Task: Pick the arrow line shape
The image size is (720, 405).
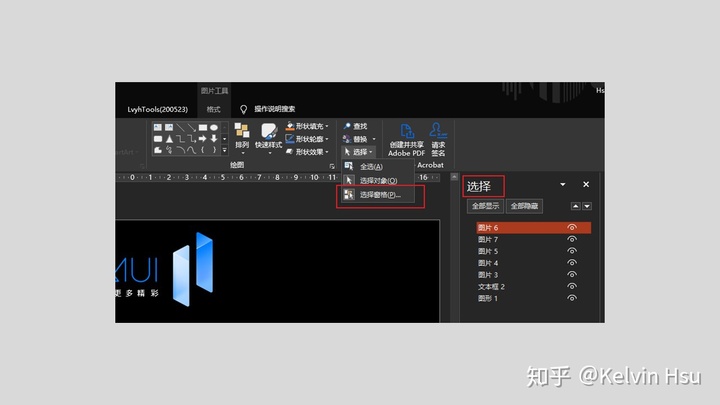Action: click(x=192, y=127)
